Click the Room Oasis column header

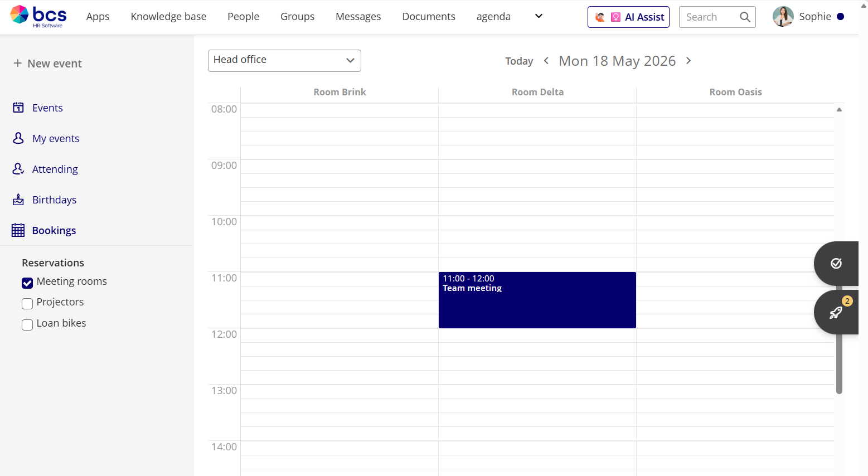pyautogui.click(x=735, y=92)
